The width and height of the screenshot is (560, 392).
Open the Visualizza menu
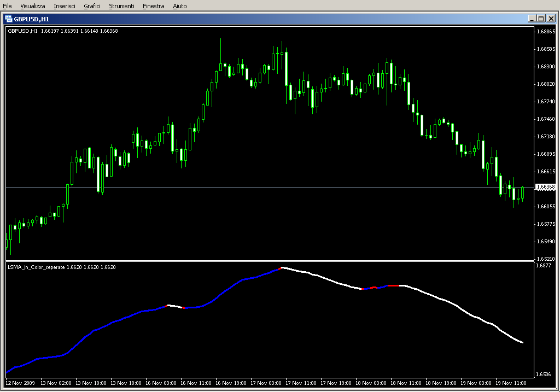pos(32,6)
